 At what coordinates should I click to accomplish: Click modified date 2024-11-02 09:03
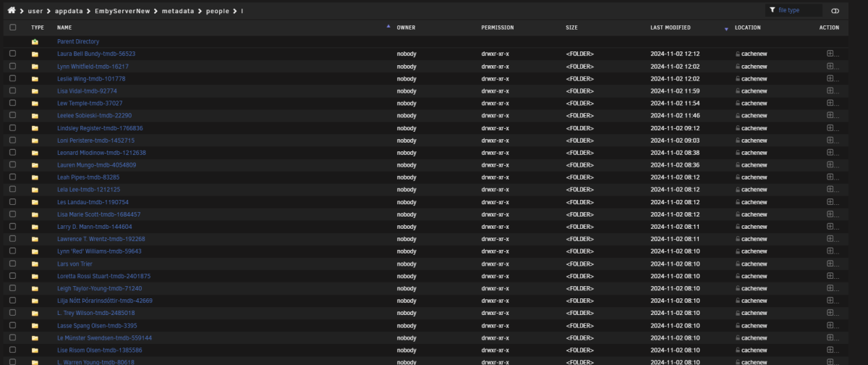point(675,140)
